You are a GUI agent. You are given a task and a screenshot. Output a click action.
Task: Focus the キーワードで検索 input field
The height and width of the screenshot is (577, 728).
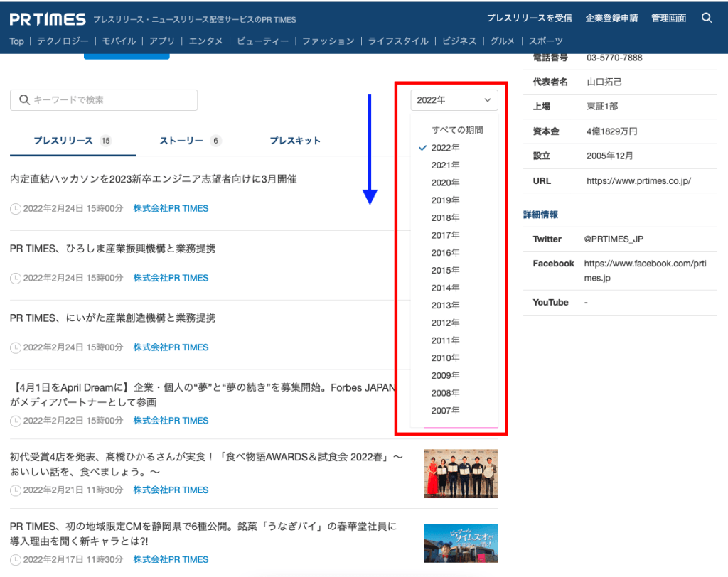click(104, 99)
